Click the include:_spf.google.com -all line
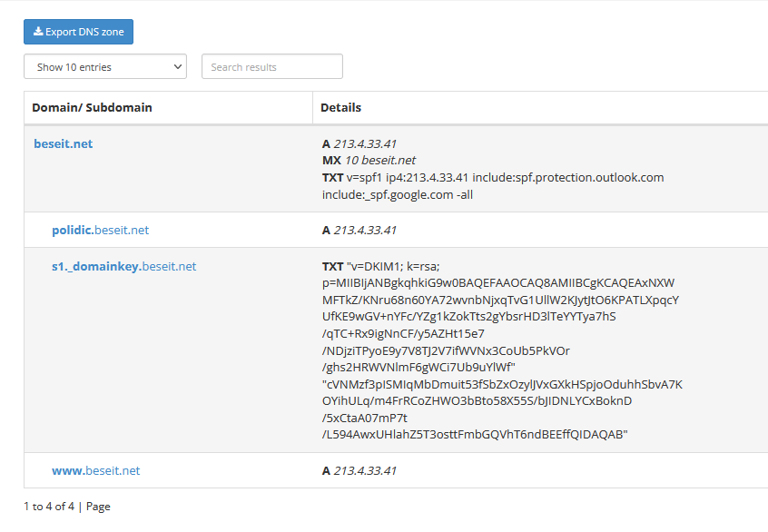This screenshot has height=532, width=768. click(x=397, y=194)
